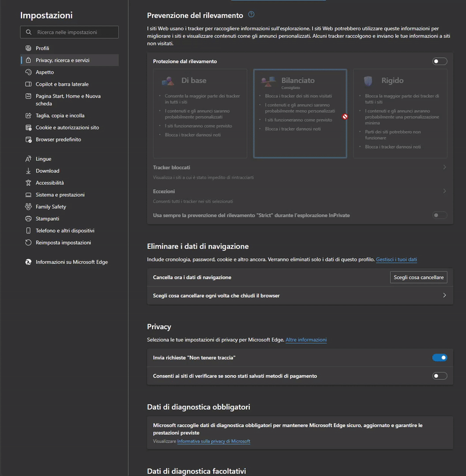Open the Profili settings section
The width and height of the screenshot is (466, 476).
point(69,48)
